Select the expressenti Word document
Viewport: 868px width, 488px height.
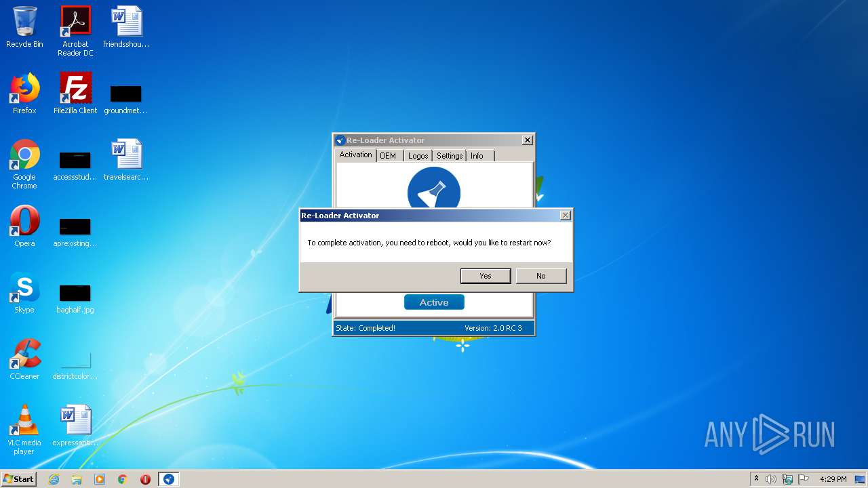pos(75,426)
